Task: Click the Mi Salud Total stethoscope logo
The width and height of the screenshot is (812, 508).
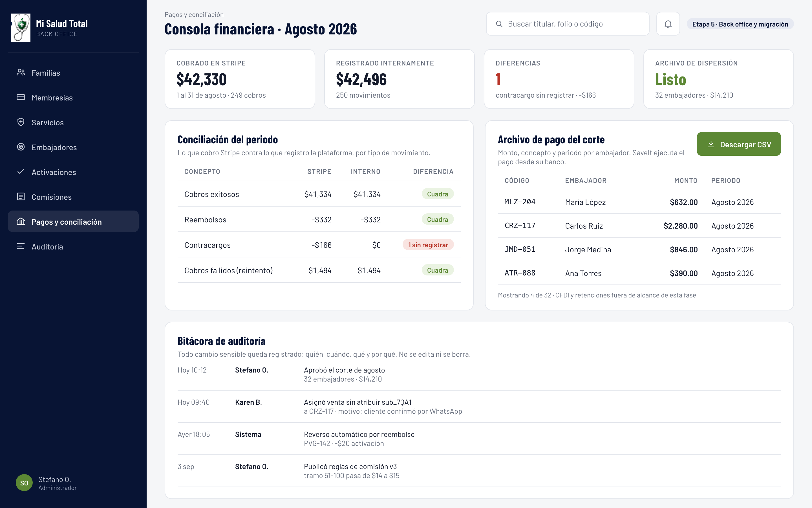Action: tap(21, 28)
